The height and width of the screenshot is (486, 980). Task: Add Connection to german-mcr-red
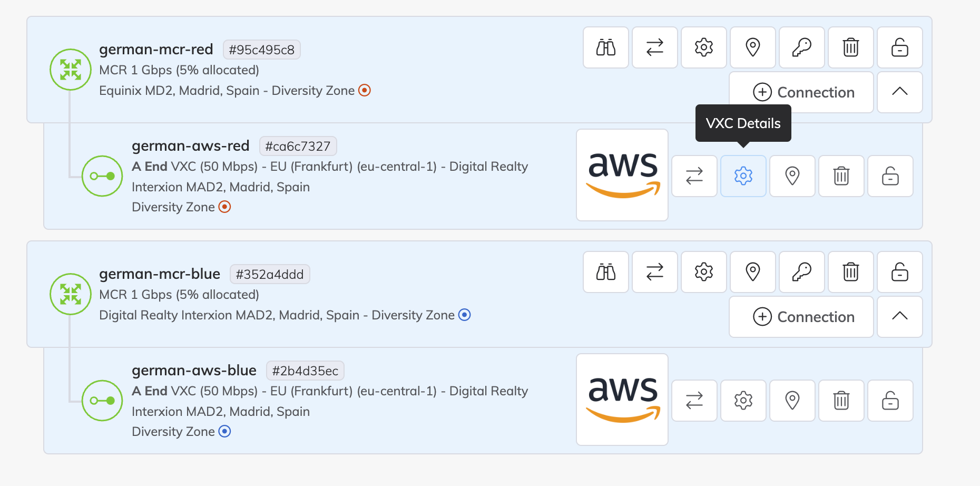(x=801, y=92)
